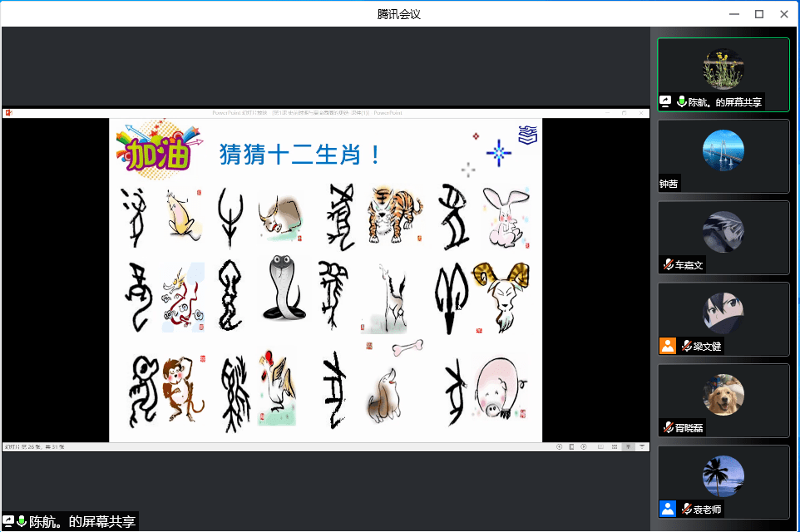This screenshot has width=800, height=532.
Task: Click the previous slide arrow in PowerPoint status bar
Action: [x=558, y=447]
